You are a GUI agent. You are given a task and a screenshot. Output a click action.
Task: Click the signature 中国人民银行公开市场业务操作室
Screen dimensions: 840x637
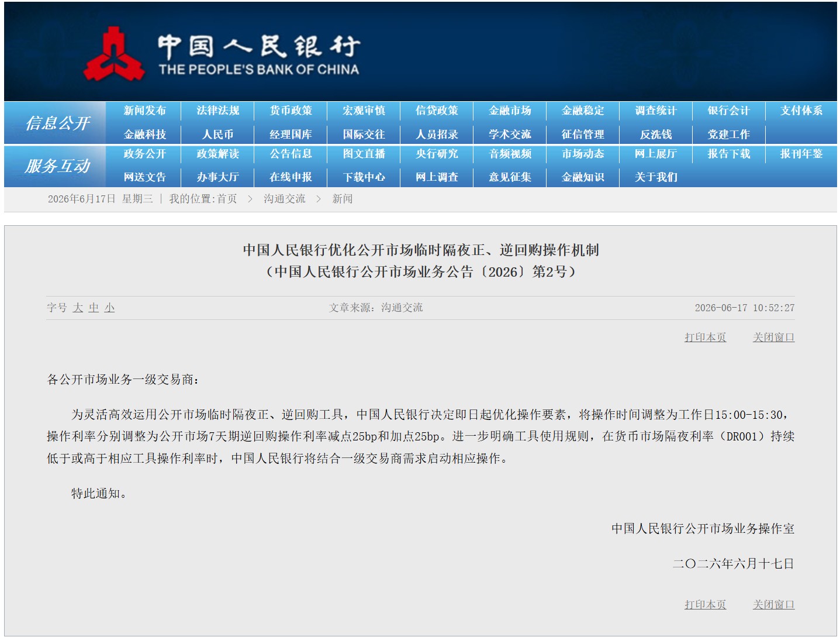point(703,529)
